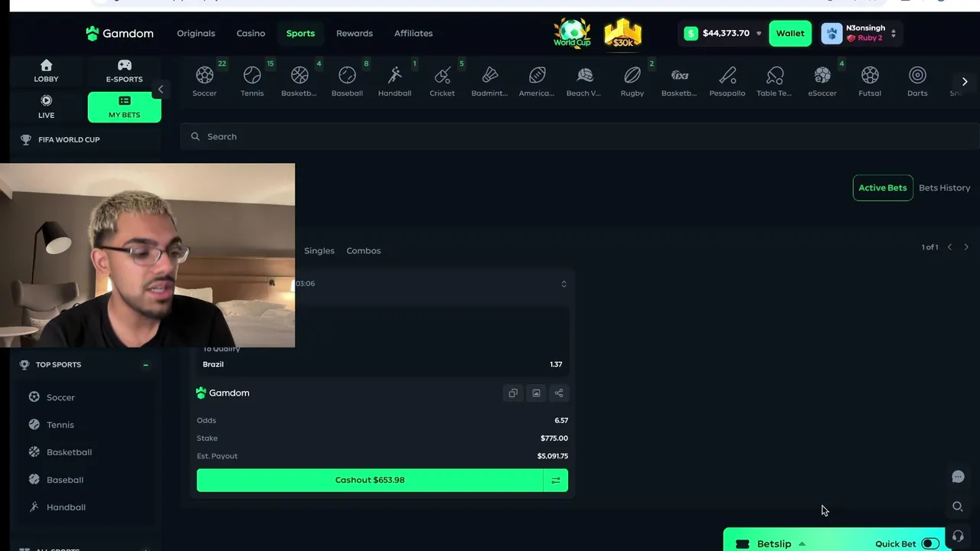Click the Gamdom logo in the header

[x=119, y=34]
